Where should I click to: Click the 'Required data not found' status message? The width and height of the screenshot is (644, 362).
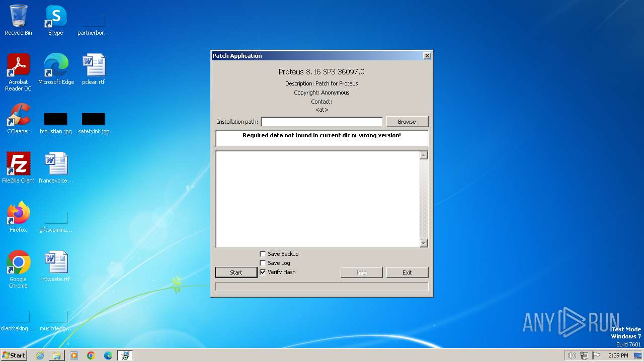321,135
